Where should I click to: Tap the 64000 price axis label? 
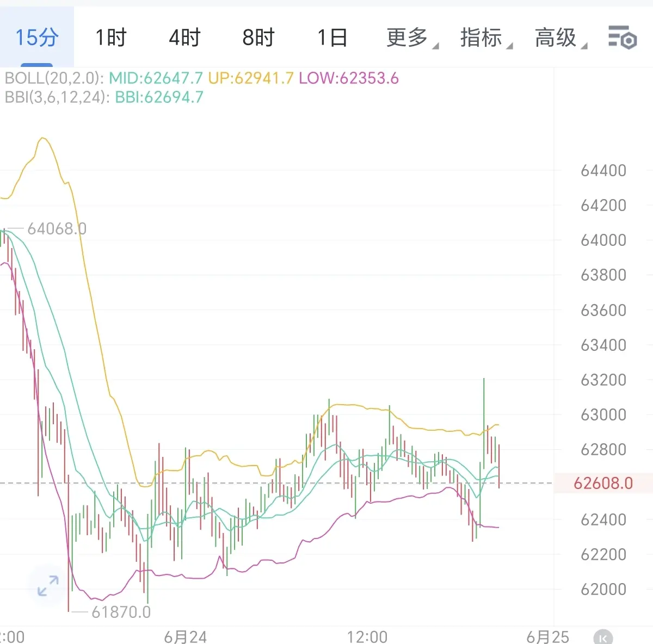[x=603, y=240]
